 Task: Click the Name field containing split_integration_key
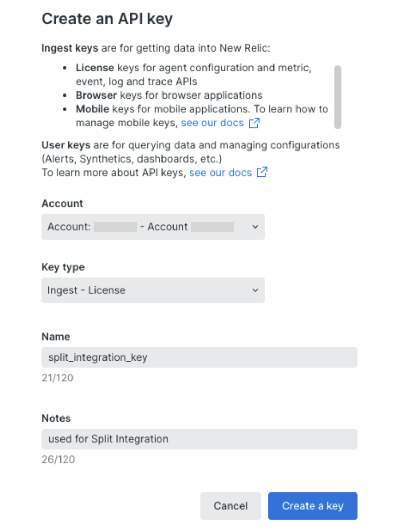point(199,357)
